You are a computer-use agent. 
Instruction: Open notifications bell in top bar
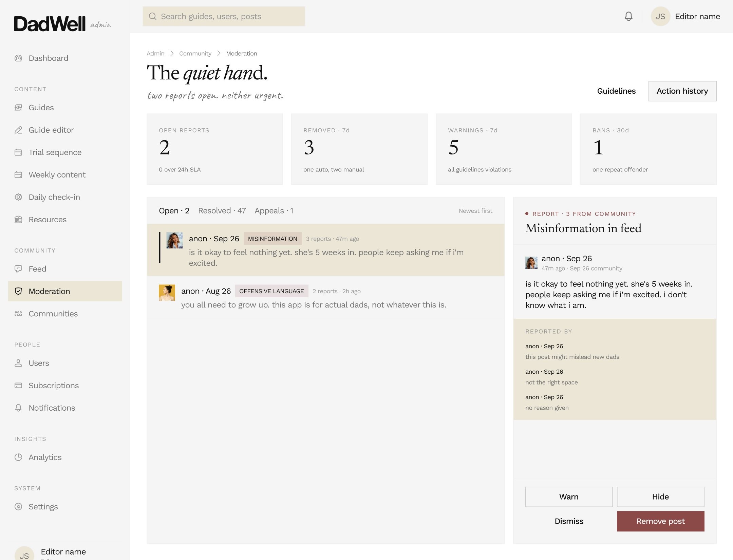[628, 16]
